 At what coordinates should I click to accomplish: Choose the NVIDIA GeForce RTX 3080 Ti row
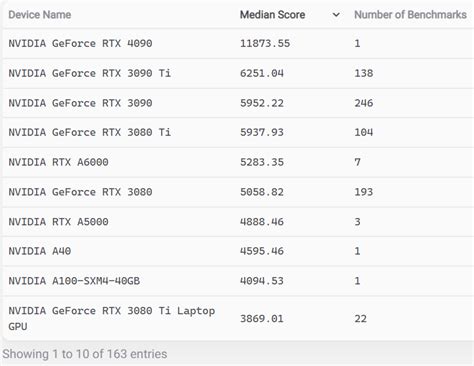click(x=238, y=132)
